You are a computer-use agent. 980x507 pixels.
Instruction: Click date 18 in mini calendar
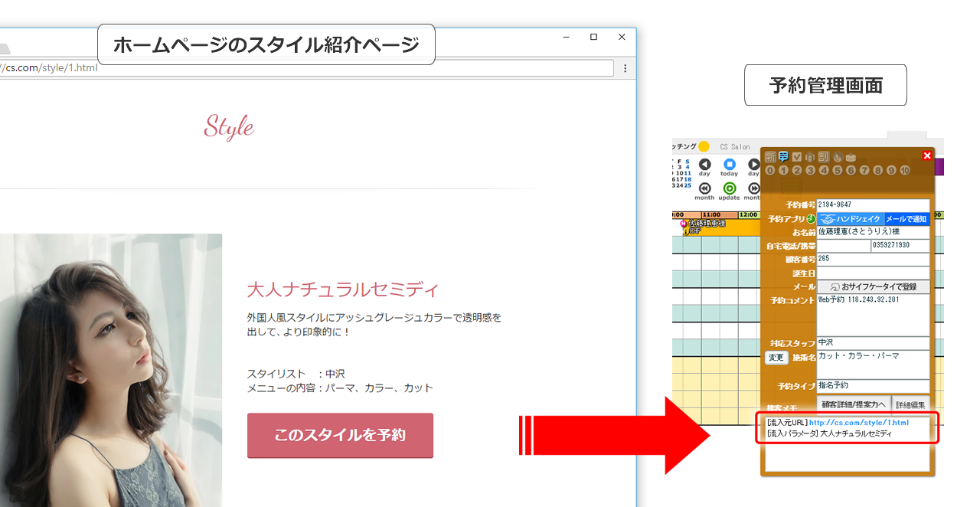pyautogui.click(x=688, y=179)
